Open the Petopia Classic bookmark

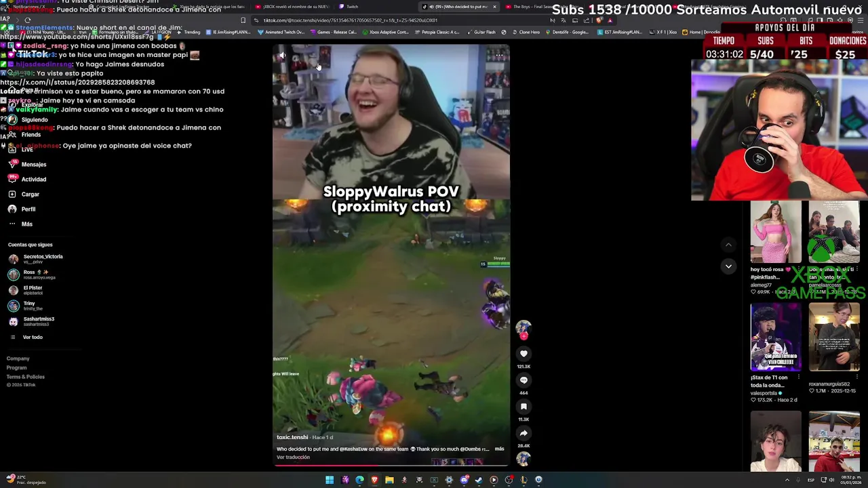point(437,32)
